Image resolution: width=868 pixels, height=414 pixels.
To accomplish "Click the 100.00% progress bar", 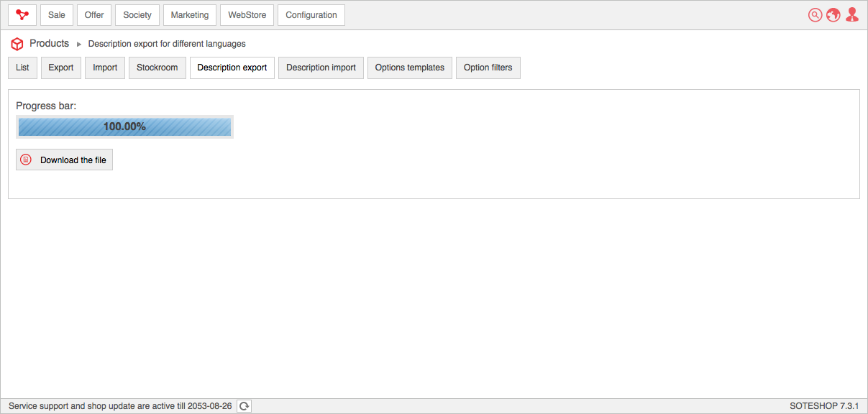I will click(x=124, y=126).
